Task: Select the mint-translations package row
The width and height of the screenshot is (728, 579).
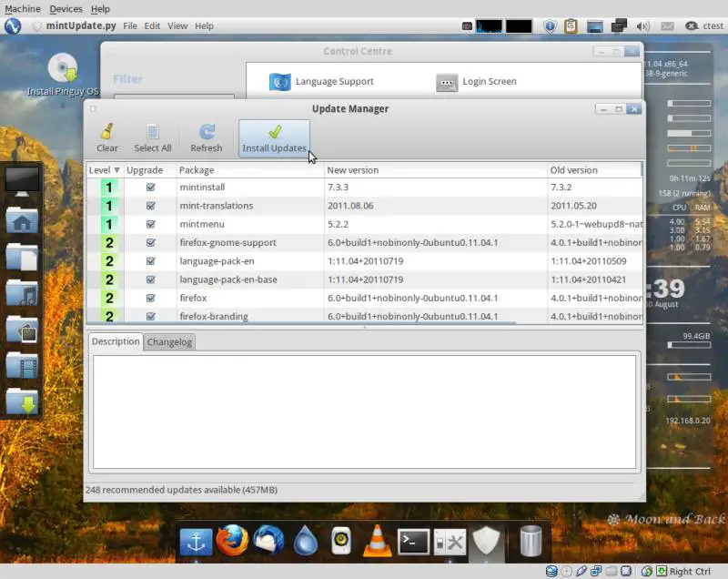Action: point(365,206)
